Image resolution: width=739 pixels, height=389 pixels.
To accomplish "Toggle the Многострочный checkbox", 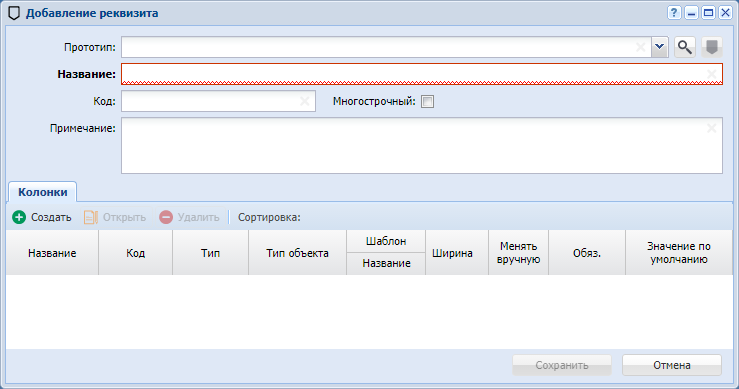I will point(427,101).
